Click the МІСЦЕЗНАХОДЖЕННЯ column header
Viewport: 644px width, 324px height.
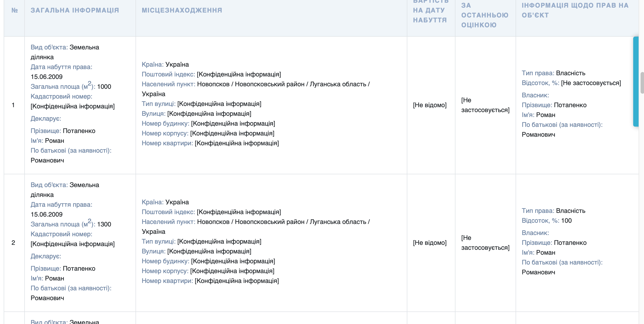point(182,10)
